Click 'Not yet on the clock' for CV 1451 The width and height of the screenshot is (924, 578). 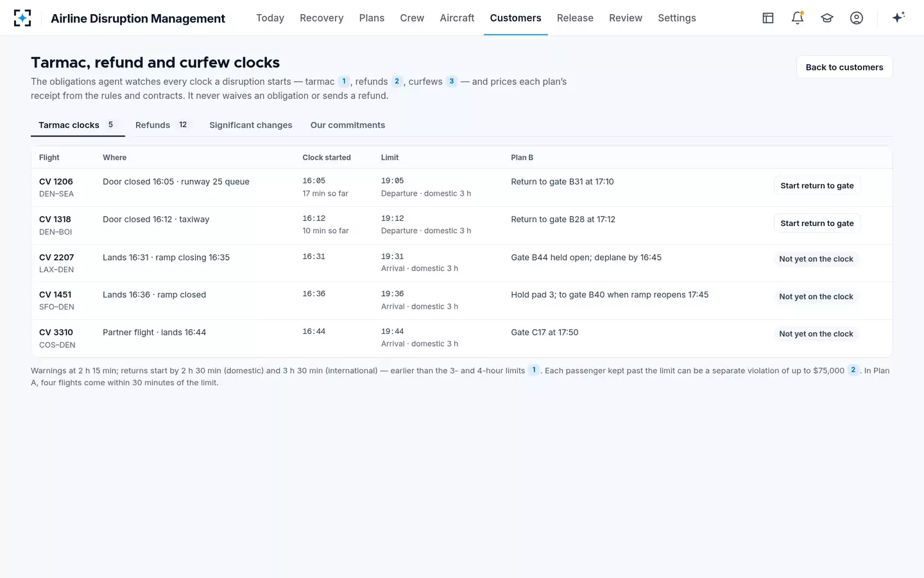tap(816, 297)
